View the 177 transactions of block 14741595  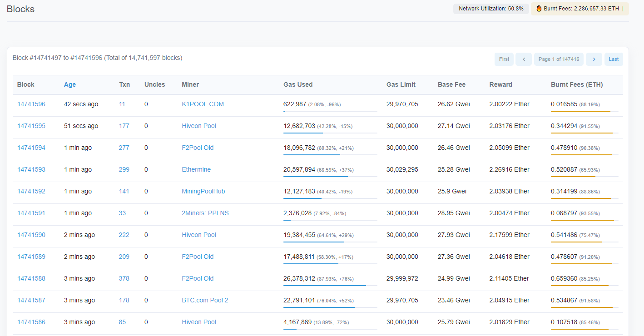[124, 126]
